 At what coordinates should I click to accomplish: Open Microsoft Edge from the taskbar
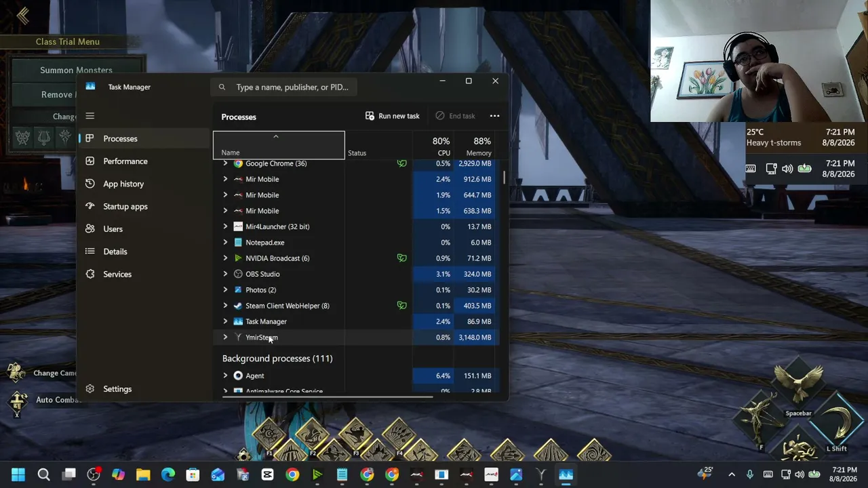coord(168,474)
